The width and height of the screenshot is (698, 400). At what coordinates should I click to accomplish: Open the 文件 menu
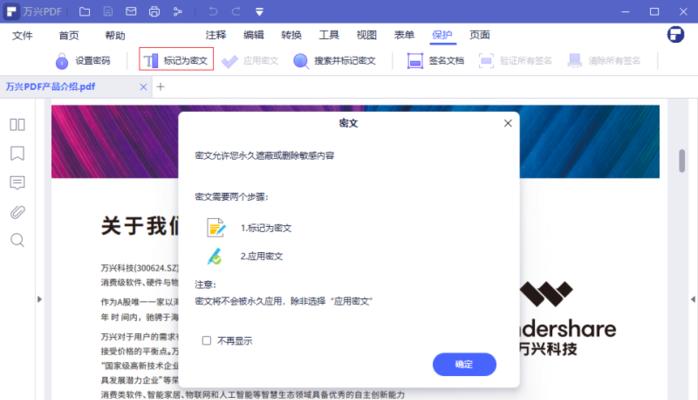click(x=22, y=35)
